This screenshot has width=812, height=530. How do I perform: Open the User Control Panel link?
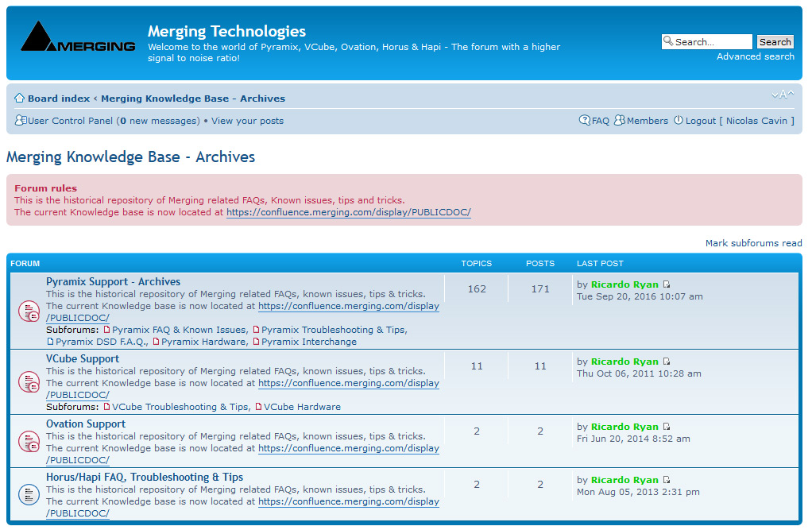click(70, 121)
